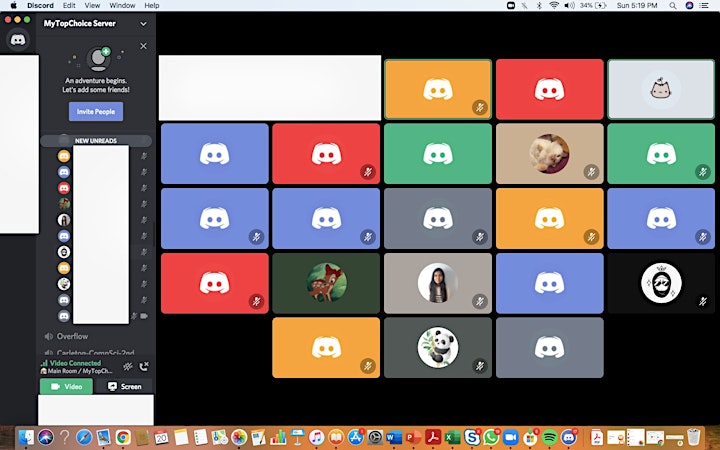The width and height of the screenshot is (720, 450).
Task: Open the Discord home button
Action: (18, 40)
